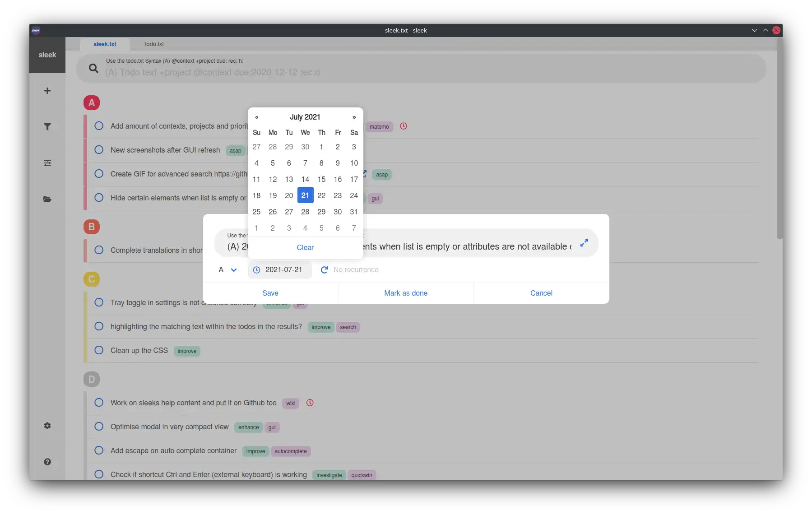Viewport: 812px width, 515px height.
Task: Switch to the todo.txt tab
Action: point(154,44)
